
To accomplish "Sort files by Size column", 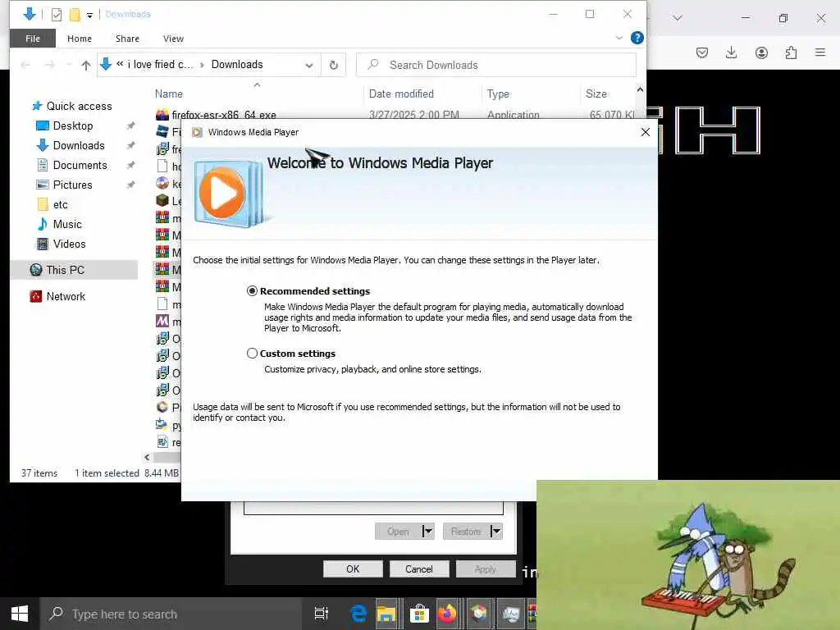I will pos(596,94).
